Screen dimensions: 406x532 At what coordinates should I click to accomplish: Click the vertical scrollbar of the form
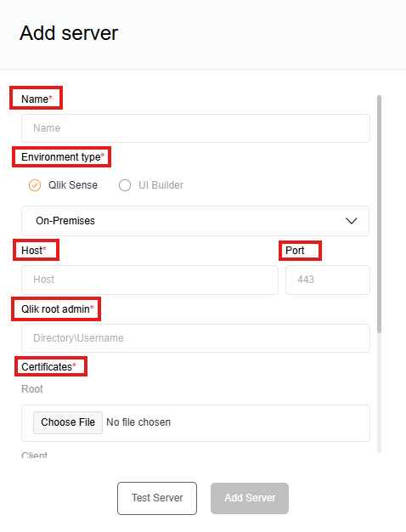379,214
